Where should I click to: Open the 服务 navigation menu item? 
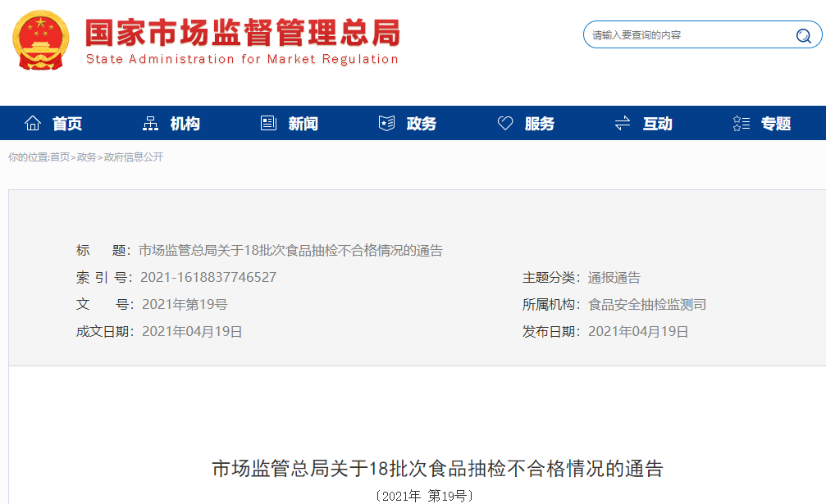[540, 124]
